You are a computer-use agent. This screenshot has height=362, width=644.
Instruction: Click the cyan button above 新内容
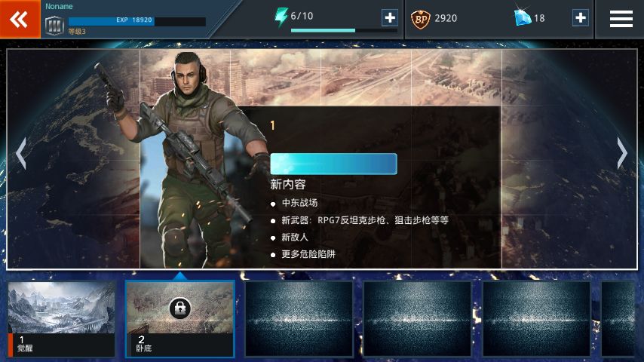[333, 164]
